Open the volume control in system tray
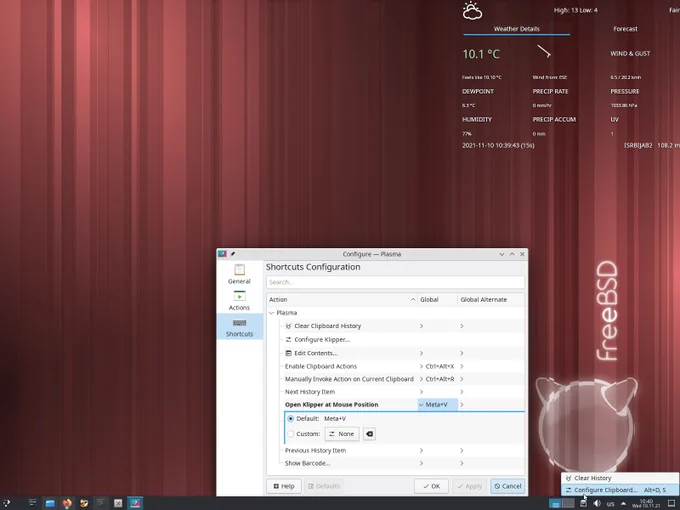The image size is (680, 510). tap(597, 503)
